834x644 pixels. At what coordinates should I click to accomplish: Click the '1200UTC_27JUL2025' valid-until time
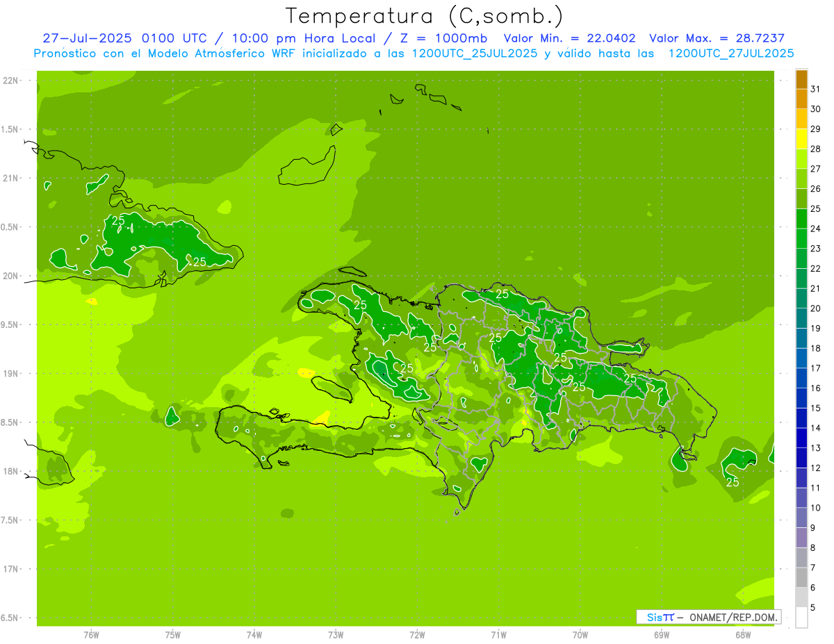click(x=730, y=53)
